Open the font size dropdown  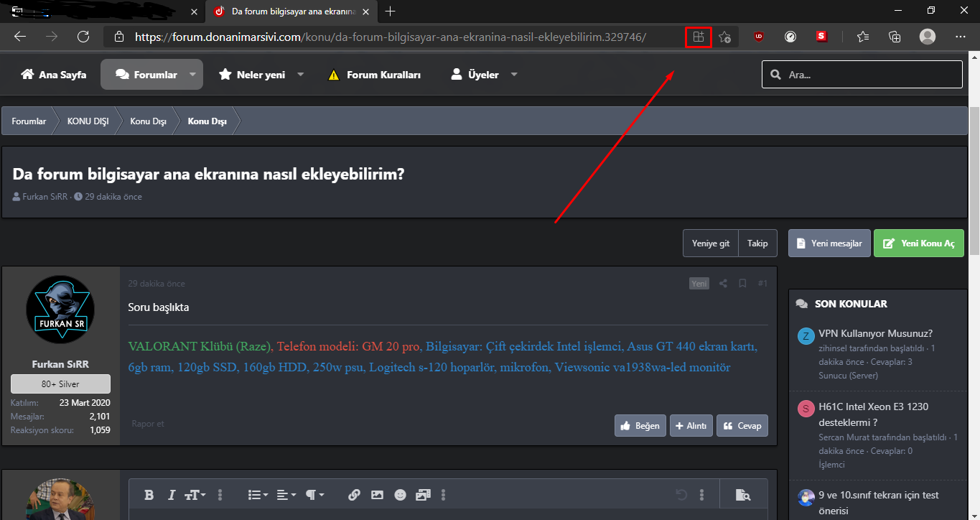point(195,495)
